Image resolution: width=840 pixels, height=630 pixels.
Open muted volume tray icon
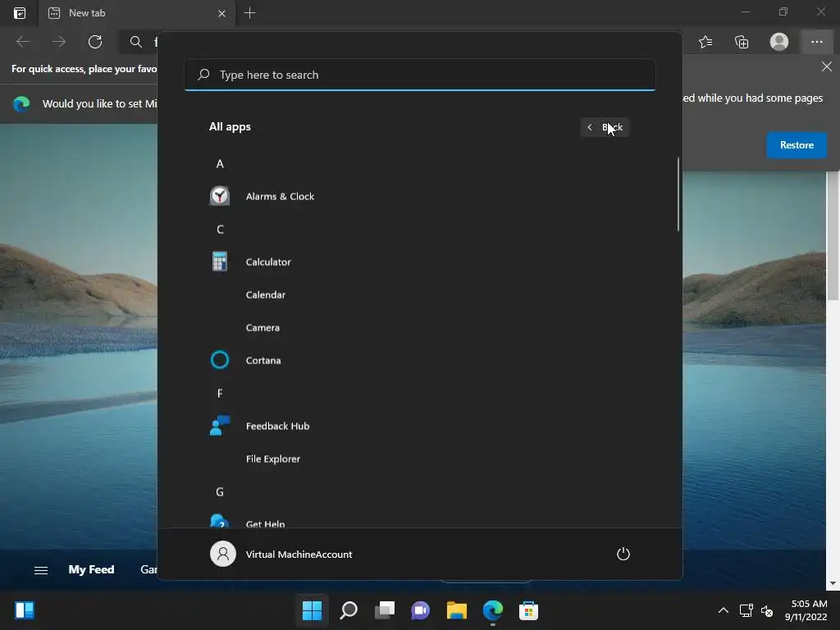tap(767, 610)
